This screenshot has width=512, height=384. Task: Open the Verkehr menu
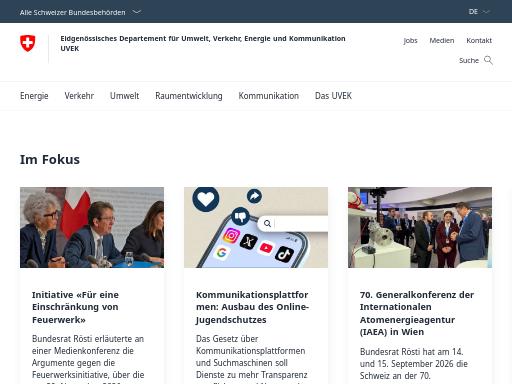(79, 96)
